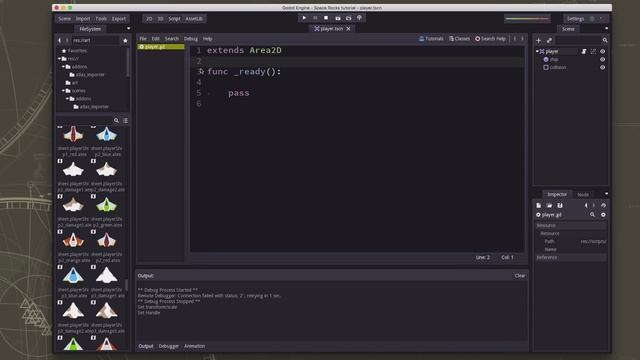Screen dimensions: 640x360
Task: Go to previous object in Inspector history
Action: pyautogui.click(x=586, y=205)
